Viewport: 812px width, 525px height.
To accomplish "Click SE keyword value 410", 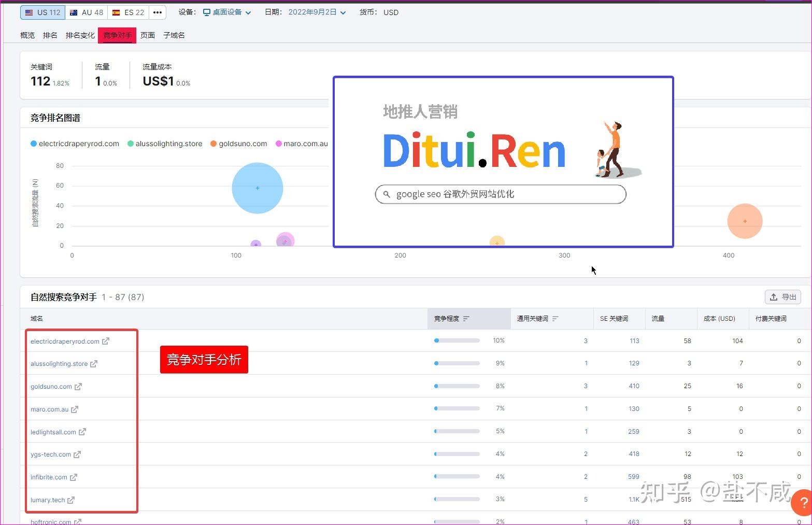I will click(x=634, y=386).
